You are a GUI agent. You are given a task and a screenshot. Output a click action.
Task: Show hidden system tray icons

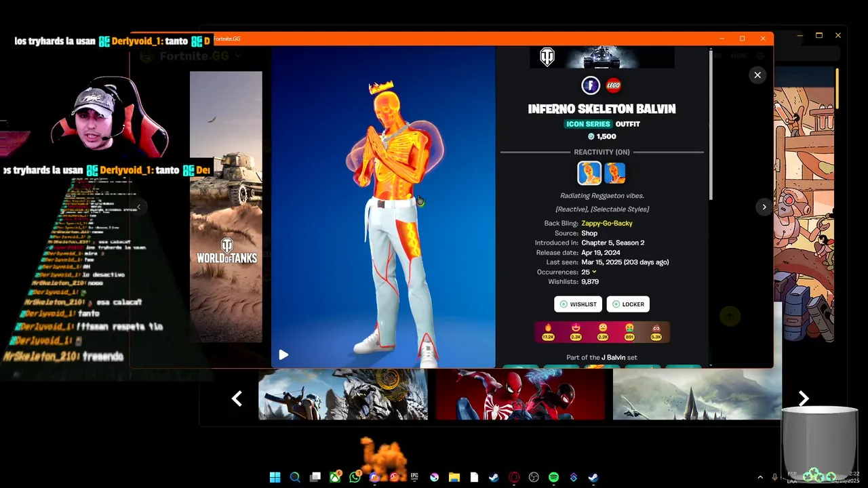(759, 477)
